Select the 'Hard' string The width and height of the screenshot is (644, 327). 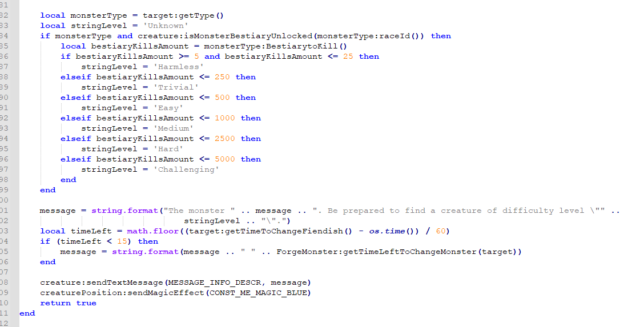point(168,149)
